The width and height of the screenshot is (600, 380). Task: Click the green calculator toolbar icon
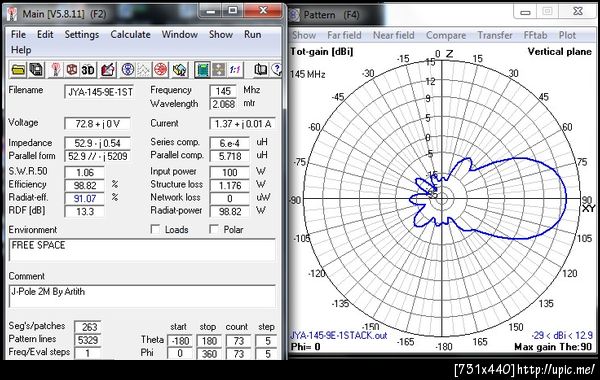click(x=202, y=70)
